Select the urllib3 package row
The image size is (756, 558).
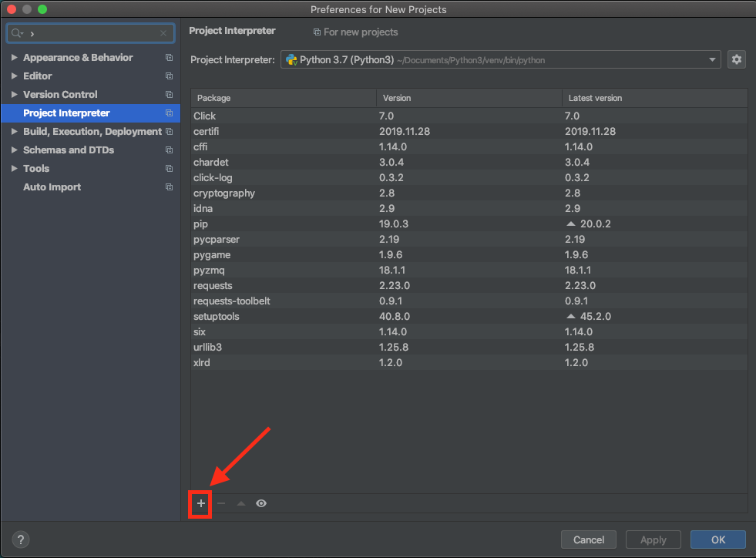[469, 348]
